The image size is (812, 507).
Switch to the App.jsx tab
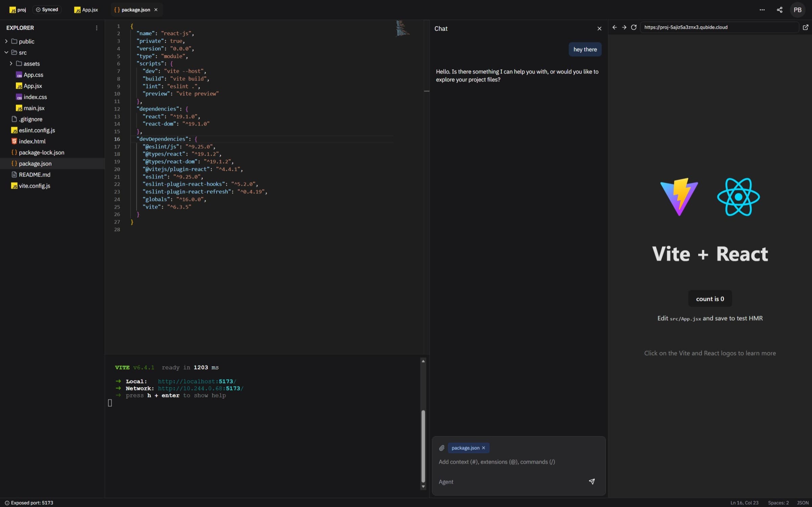click(x=86, y=10)
